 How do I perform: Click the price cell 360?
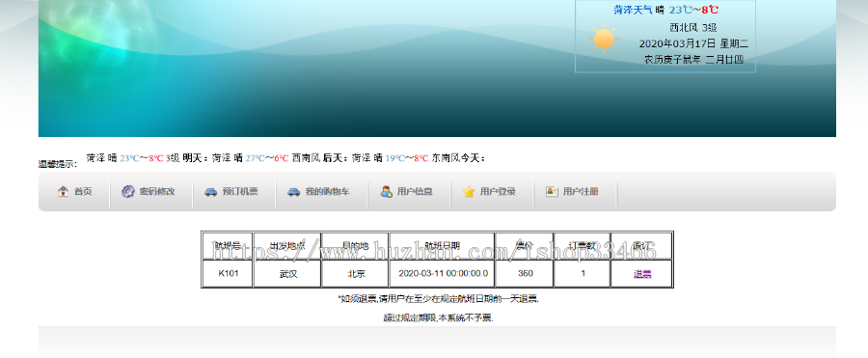(525, 274)
